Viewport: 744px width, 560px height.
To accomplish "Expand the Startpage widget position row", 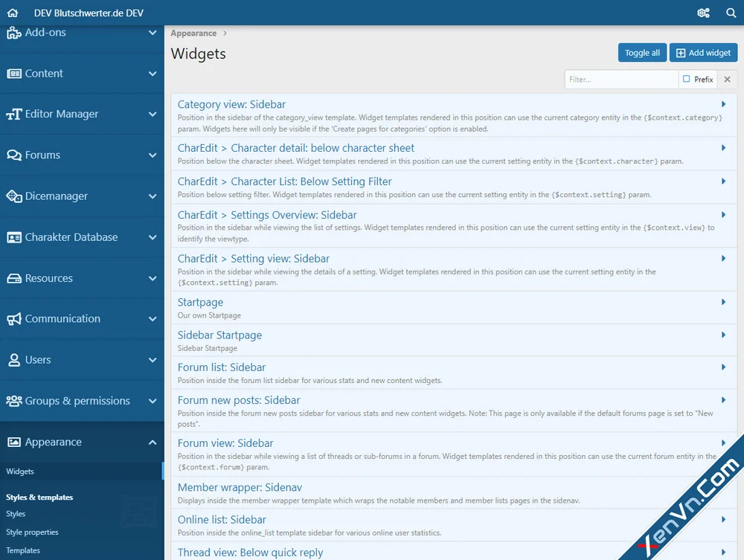I will pos(199,302).
